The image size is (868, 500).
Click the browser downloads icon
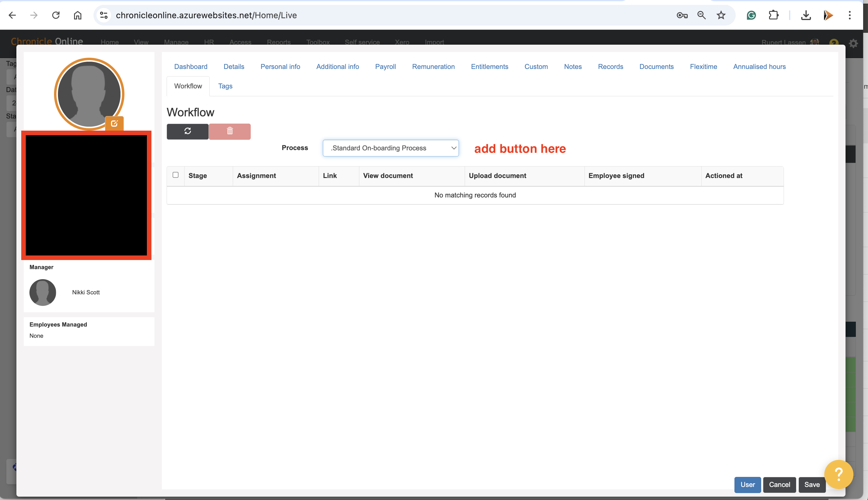coord(805,15)
